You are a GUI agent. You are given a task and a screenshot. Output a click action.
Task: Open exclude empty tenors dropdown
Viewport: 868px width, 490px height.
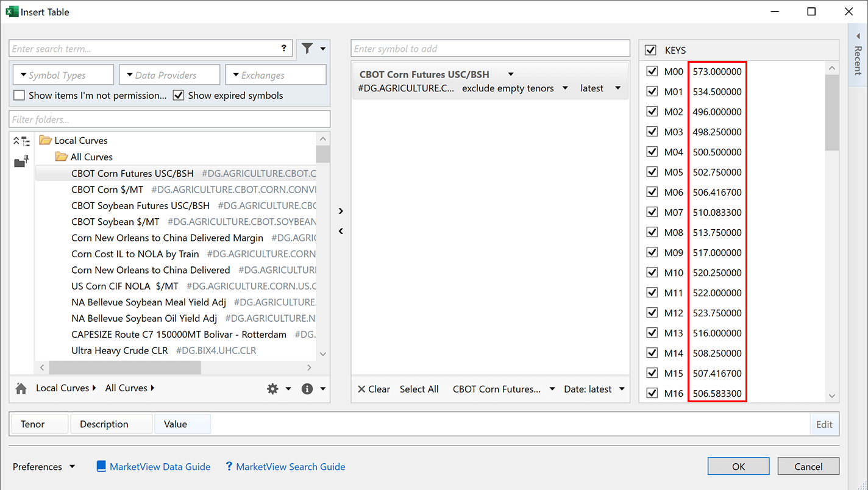pyautogui.click(x=565, y=88)
